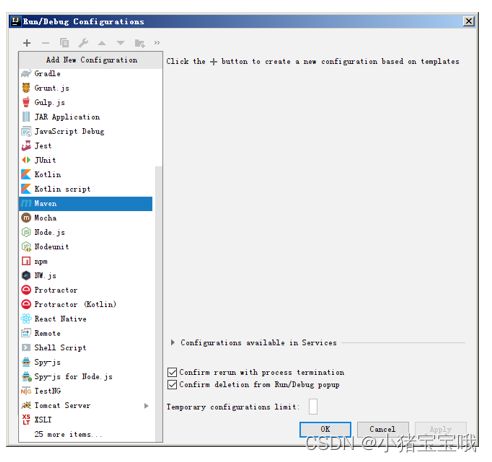Screen dimensions: 492x462
Task: Choose Protractor (Kotlin) from the list
Action: pos(85,304)
